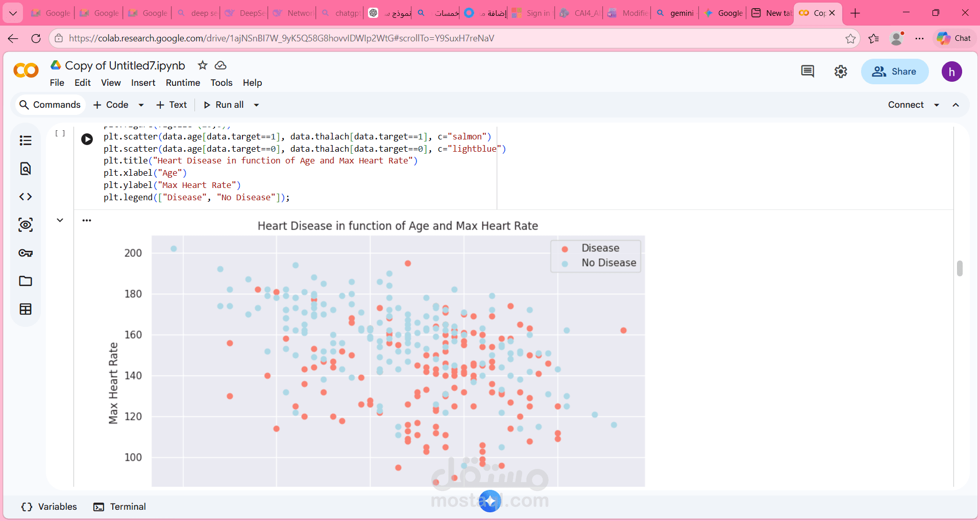980x521 pixels.
Task: Open the code snippets panel
Action: click(26, 196)
